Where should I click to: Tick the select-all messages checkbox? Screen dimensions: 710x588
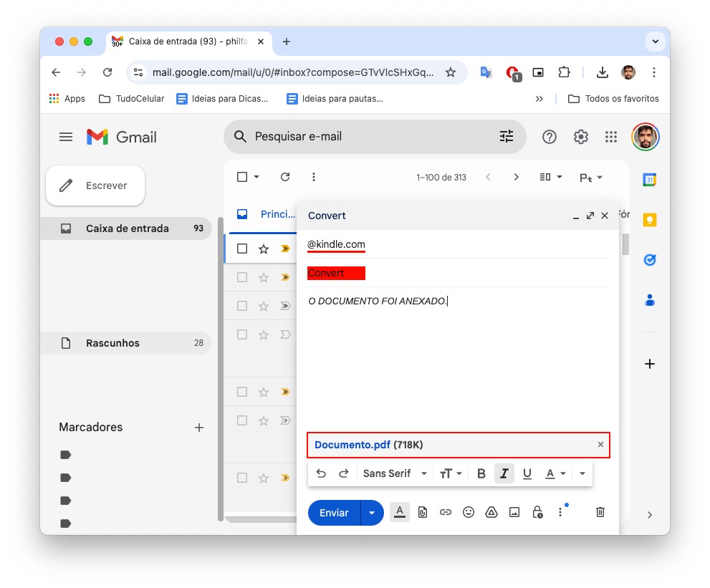242,177
